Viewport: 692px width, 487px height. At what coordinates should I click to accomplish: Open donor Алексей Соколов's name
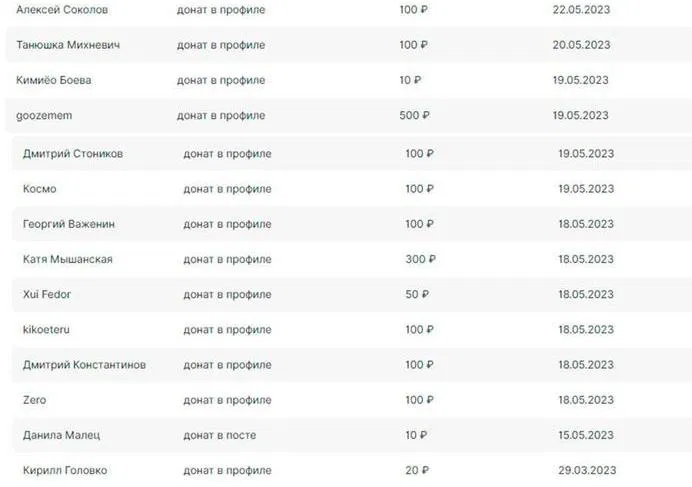tap(62, 10)
